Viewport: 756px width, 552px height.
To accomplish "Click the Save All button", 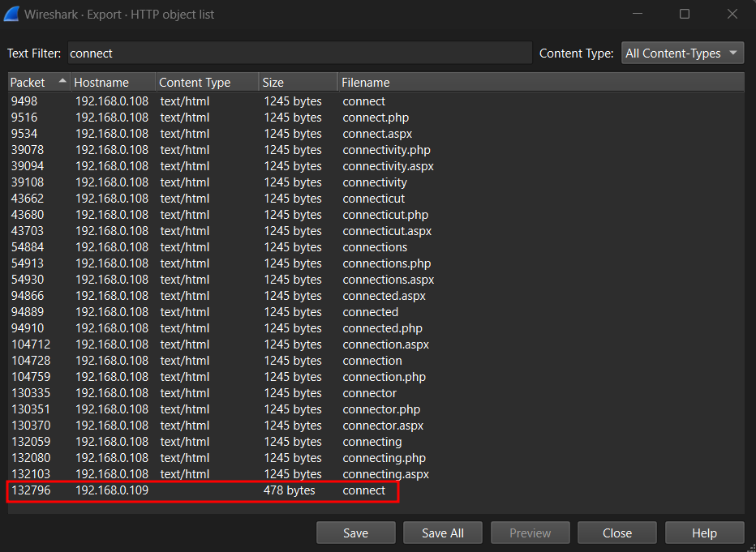I will tap(443, 533).
